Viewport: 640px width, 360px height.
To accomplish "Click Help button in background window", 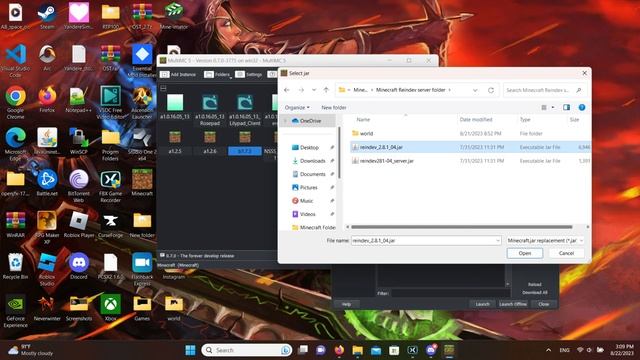I will click(x=346, y=304).
